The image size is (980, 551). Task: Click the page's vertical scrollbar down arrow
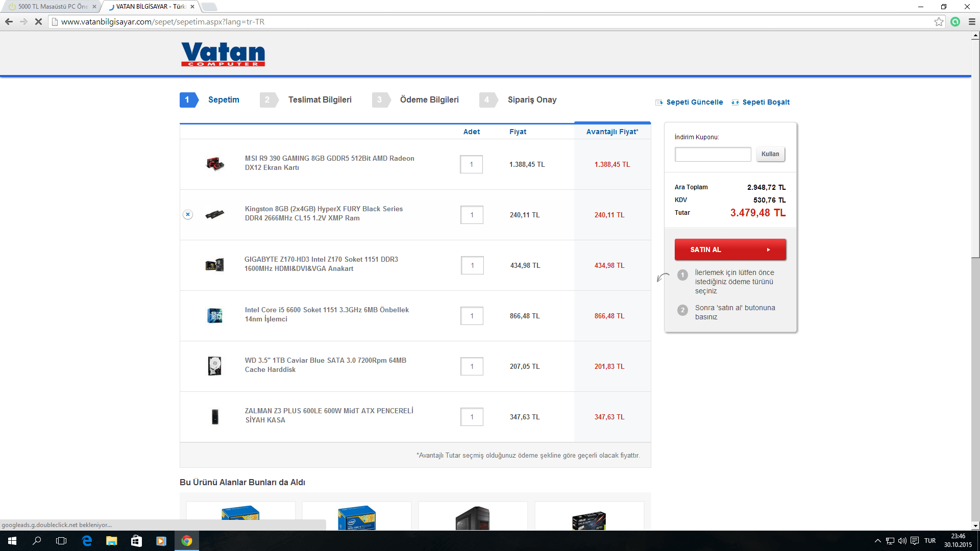[975, 525]
